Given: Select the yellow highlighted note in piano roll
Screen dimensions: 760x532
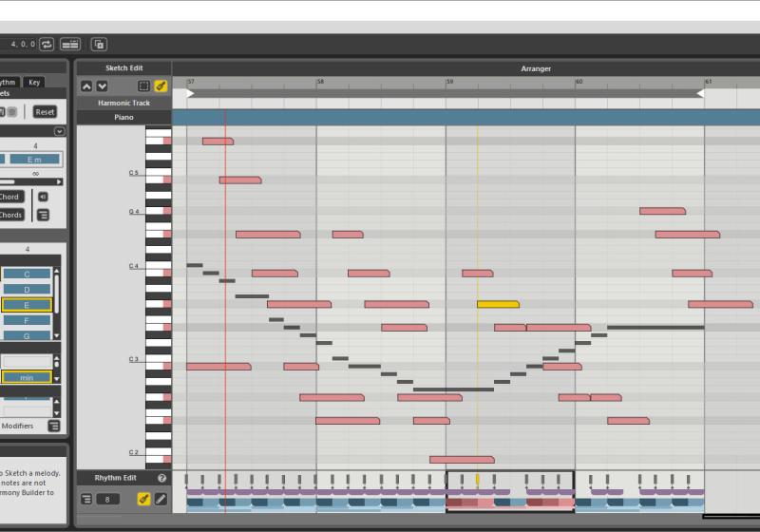Looking at the screenshot, I should 498,304.
